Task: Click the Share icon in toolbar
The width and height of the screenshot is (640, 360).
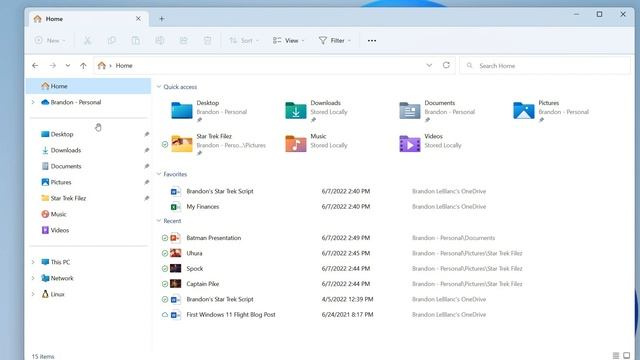Action: tap(184, 40)
